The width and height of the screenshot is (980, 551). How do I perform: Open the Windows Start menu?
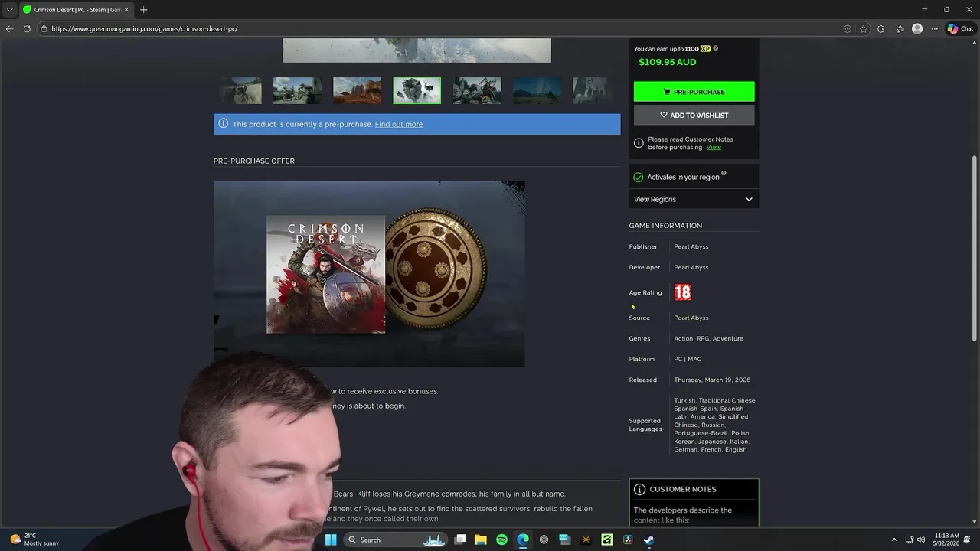(x=331, y=540)
